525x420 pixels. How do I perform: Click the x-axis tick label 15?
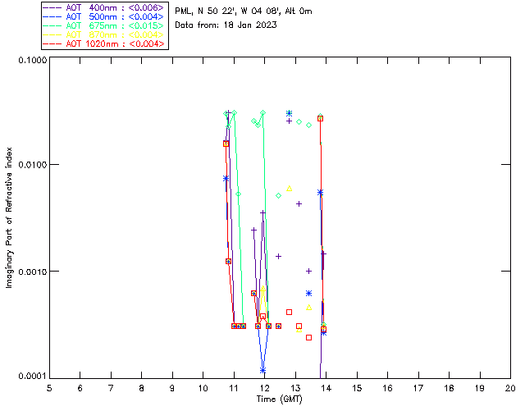click(x=357, y=389)
